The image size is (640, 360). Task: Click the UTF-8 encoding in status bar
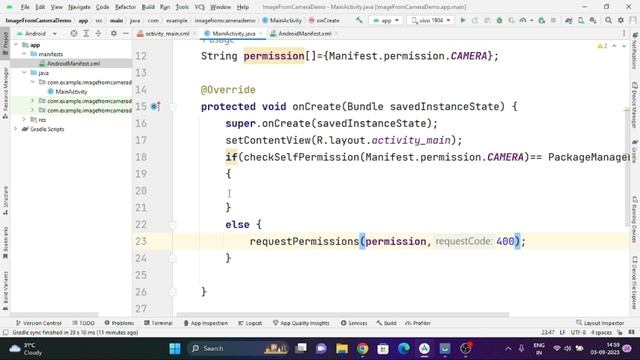[x=578, y=332]
